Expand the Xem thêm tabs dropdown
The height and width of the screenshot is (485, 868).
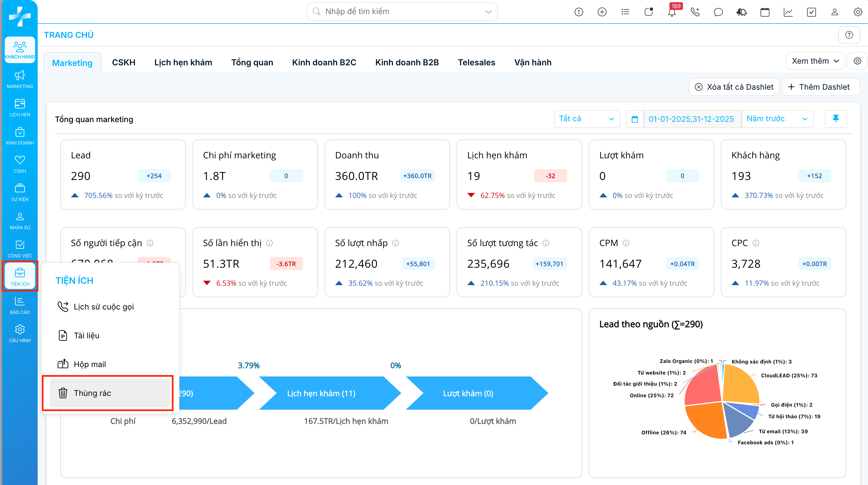[x=815, y=61]
